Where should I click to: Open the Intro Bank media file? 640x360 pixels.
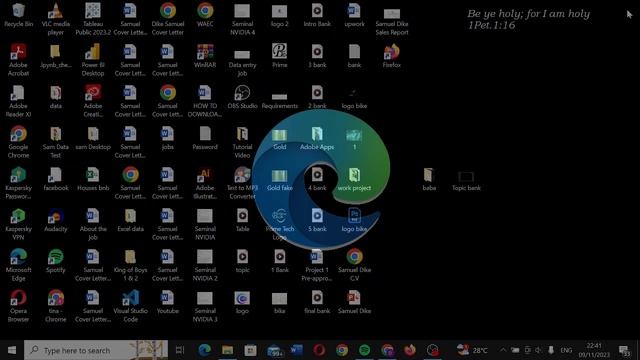(317, 16)
